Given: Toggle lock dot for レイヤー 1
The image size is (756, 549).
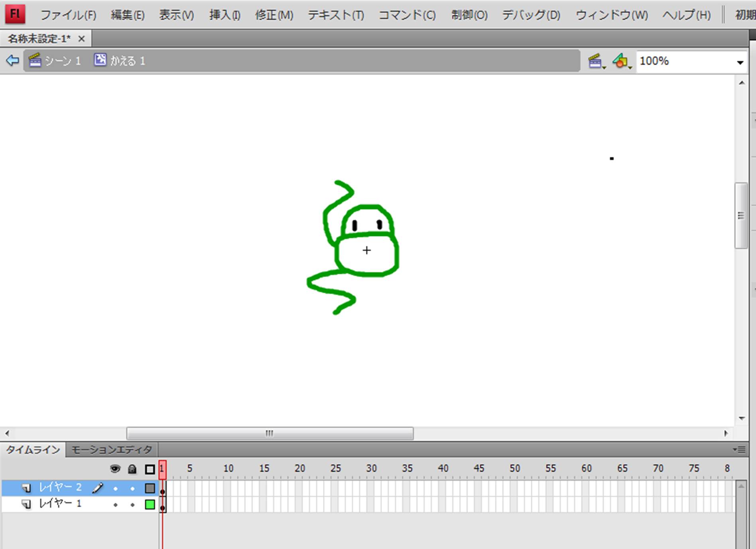Looking at the screenshot, I should pyautogui.click(x=132, y=505).
